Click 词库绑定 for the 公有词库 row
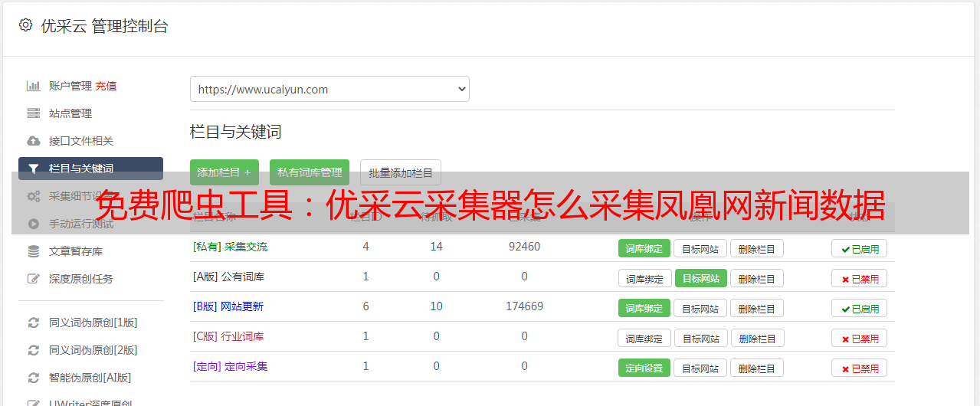 pos(645,278)
